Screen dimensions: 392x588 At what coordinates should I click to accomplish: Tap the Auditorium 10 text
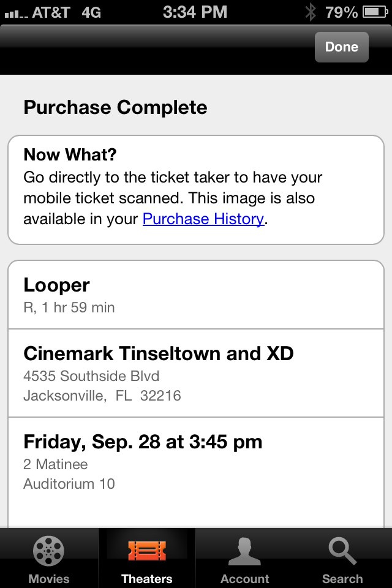coord(69,483)
